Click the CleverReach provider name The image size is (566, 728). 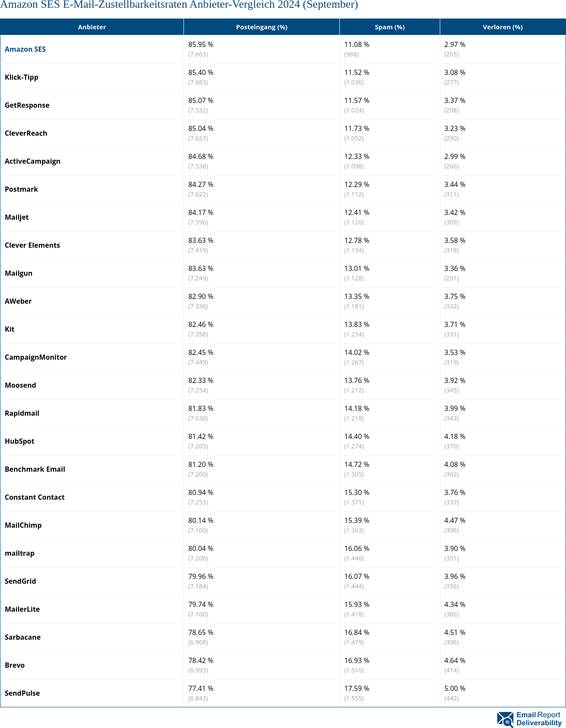[x=26, y=133]
